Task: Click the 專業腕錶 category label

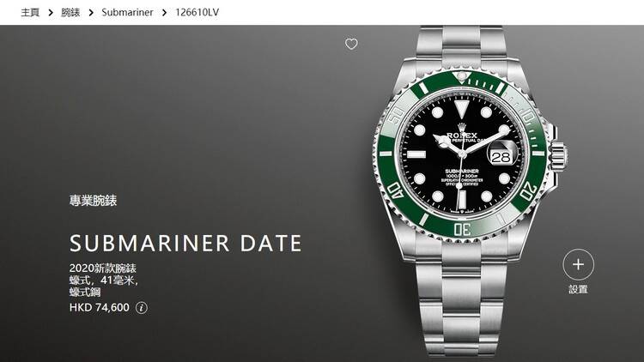Action: (93, 201)
